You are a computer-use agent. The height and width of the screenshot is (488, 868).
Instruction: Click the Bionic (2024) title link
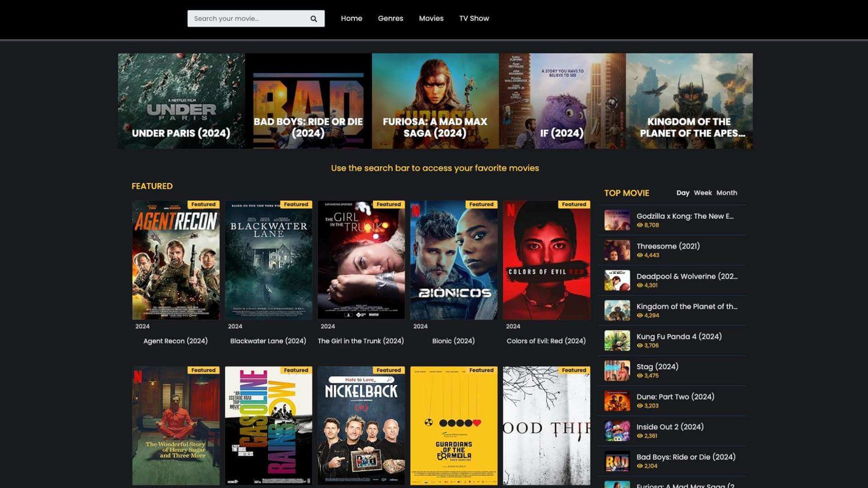pos(453,341)
